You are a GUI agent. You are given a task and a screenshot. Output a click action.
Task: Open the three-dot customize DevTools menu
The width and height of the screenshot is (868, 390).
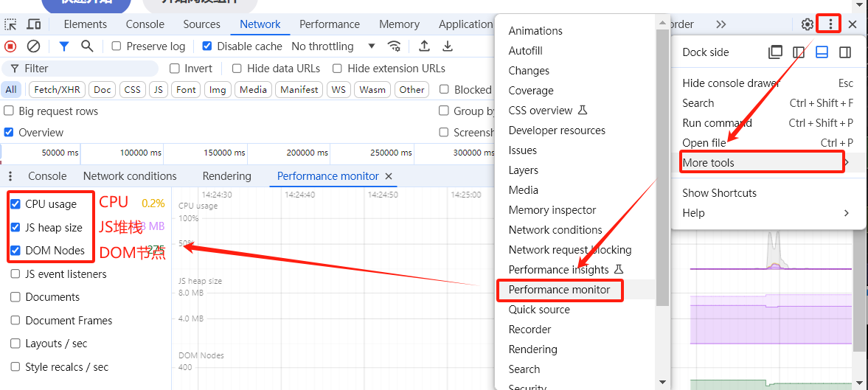(830, 24)
